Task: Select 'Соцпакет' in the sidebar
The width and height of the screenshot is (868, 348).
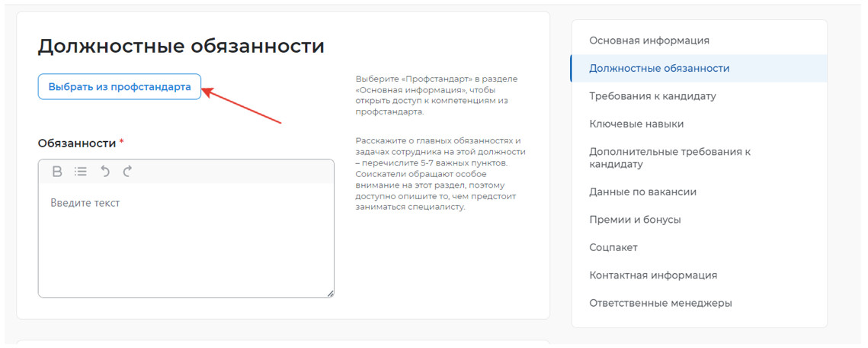Action: [613, 247]
